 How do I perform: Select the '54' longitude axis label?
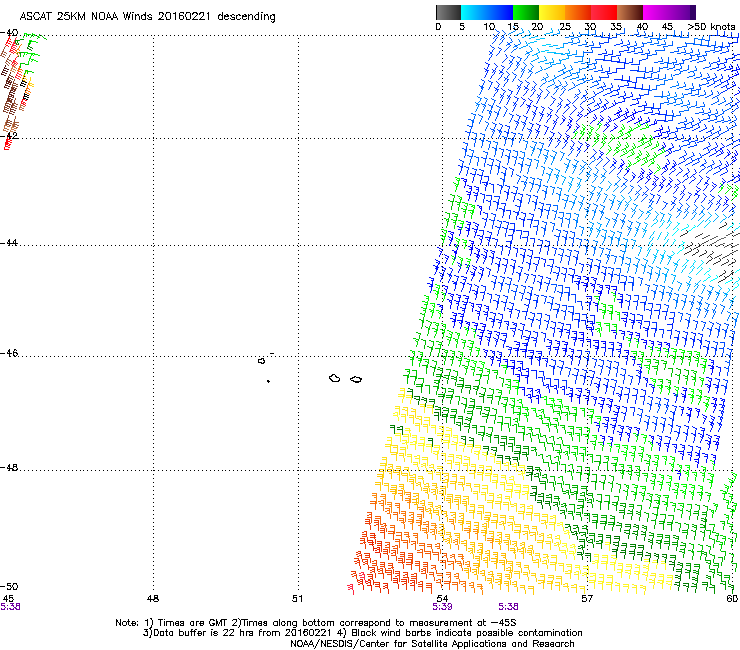pyautogui.click(x=442, y=599)
